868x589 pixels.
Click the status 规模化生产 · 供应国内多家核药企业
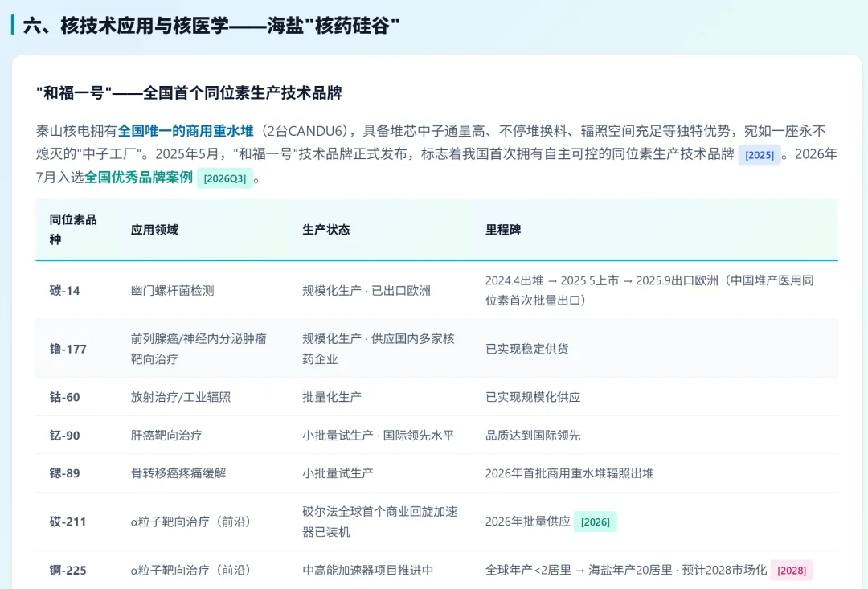click(379, 349)
